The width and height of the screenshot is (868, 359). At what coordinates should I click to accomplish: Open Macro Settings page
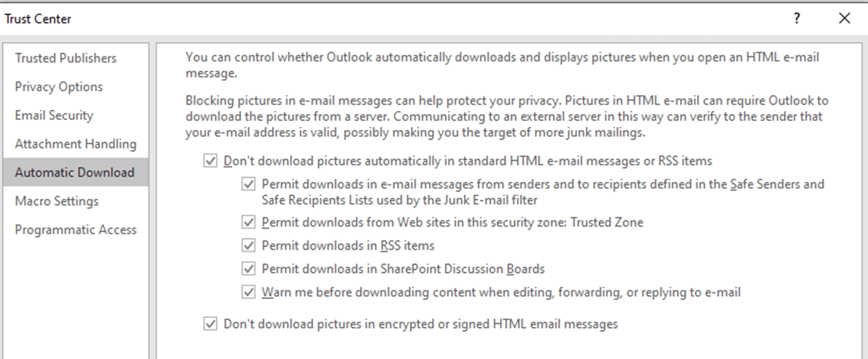tap(57, 201)
